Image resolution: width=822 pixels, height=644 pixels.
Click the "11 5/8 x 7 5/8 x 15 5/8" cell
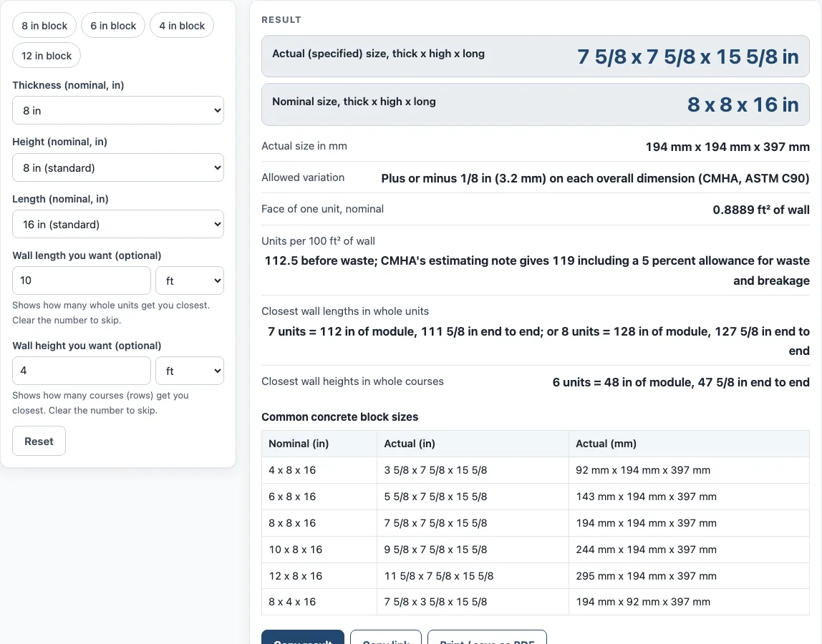coord(473,576)
